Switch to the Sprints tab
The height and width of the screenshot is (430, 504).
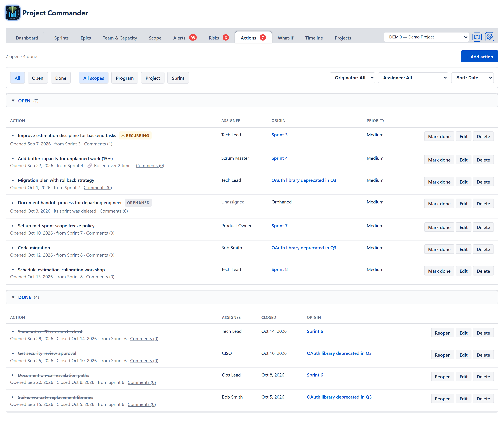(61, 38)
